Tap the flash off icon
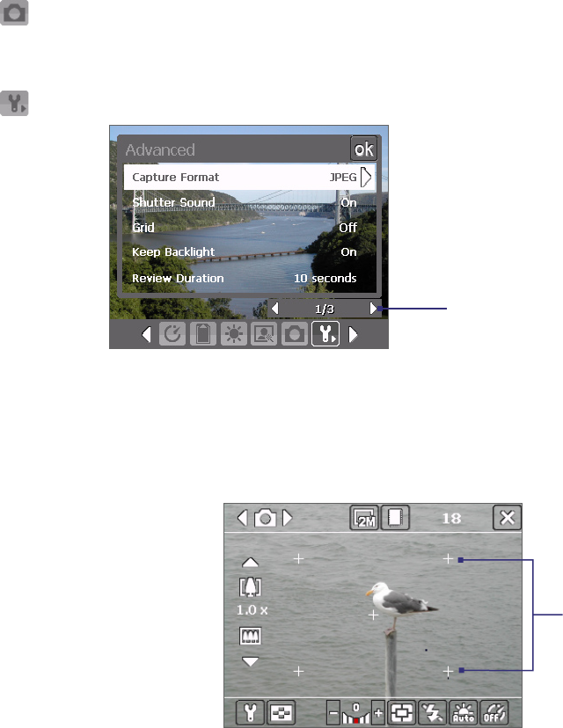This screenshot has height=728, width=563. [433, 712]
